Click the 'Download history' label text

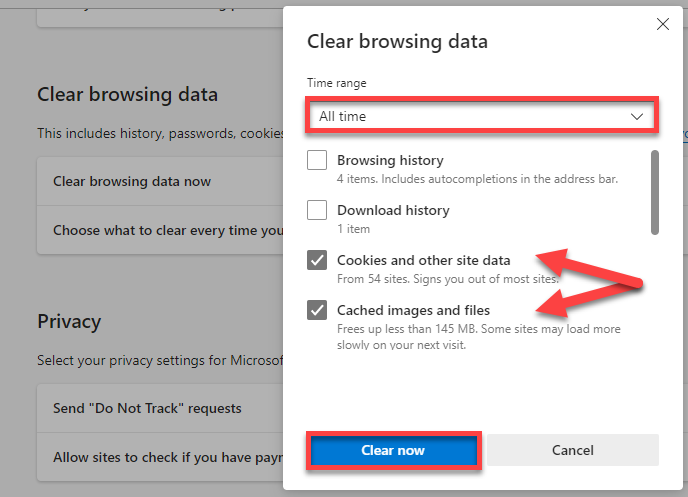coord(393,210)
